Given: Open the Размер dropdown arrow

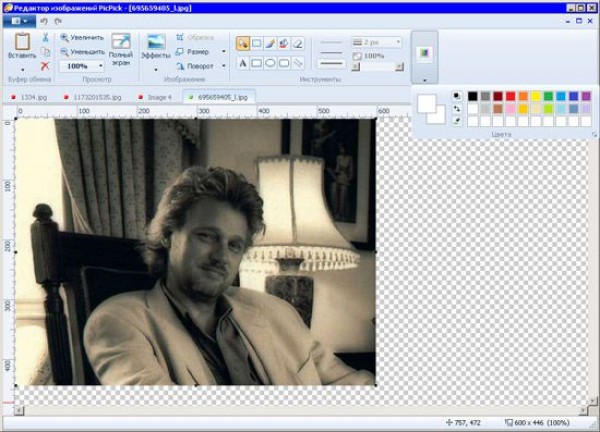Looking at the screenshot, I should tap(224, 52).
